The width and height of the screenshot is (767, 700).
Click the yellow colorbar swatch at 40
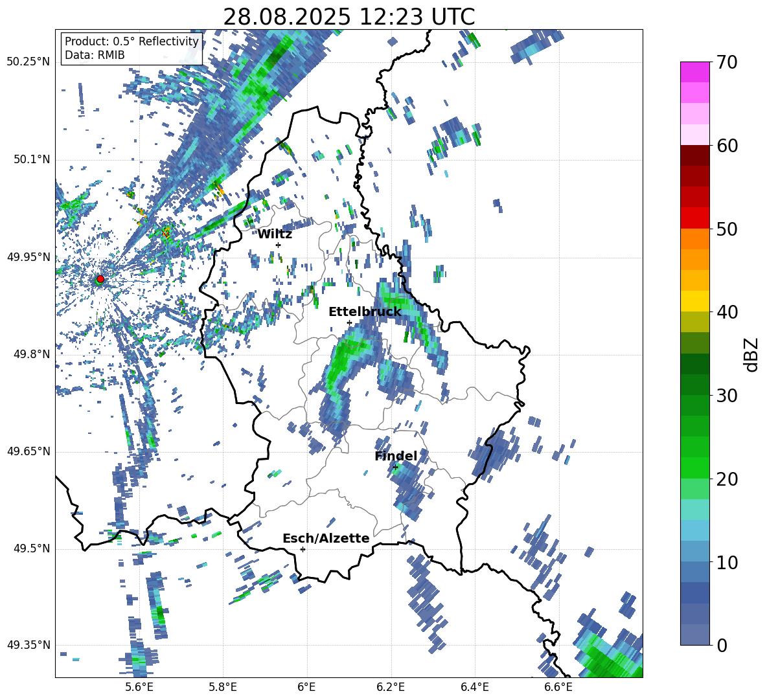tap(694, 301)
